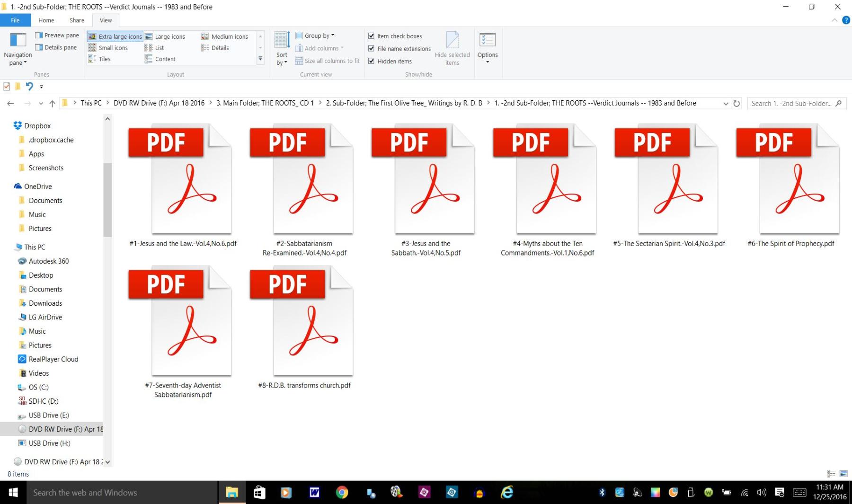Go up one folder level arrow
This screenshot has height=504, width=852.
(x=52, y=103)
